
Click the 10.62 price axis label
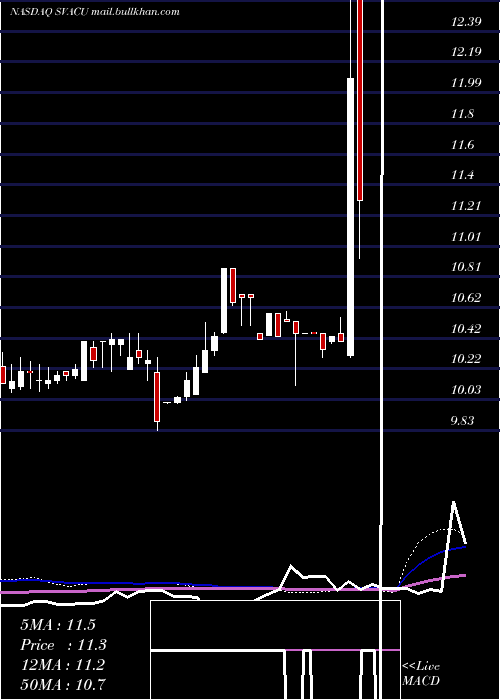pos(466,298)
